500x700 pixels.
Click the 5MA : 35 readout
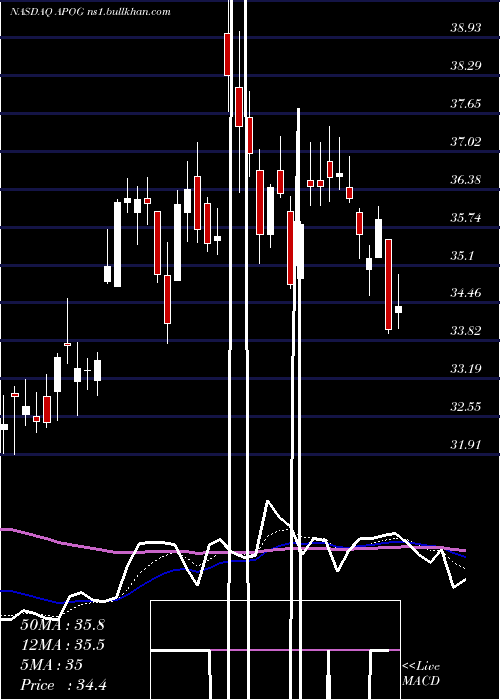51,665
